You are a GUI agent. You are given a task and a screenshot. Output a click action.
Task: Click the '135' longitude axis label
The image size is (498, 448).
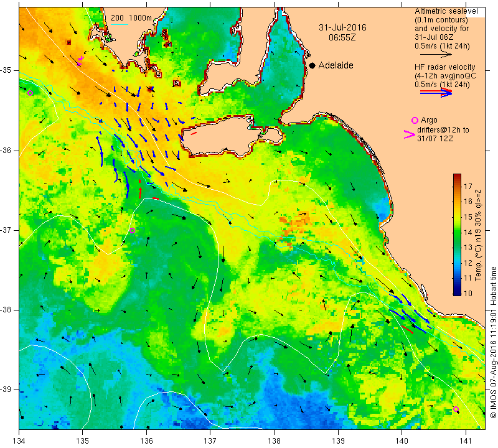[x=83, y=441]
